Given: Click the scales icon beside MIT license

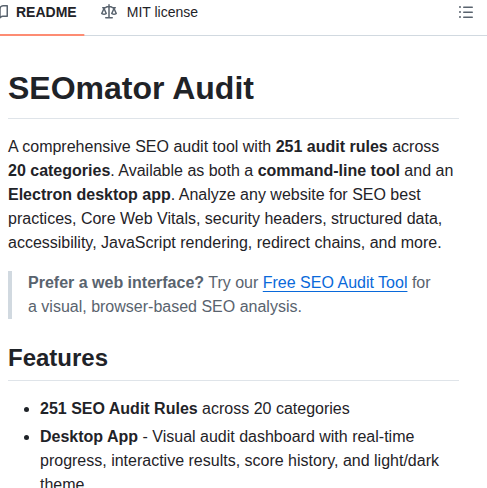Looking at the screenshot, I should 109,12.
